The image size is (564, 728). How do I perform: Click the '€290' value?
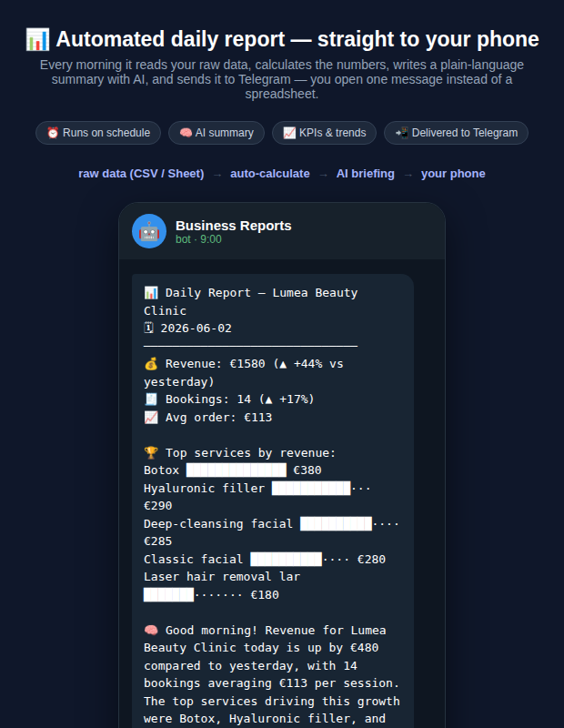(157, 506)
